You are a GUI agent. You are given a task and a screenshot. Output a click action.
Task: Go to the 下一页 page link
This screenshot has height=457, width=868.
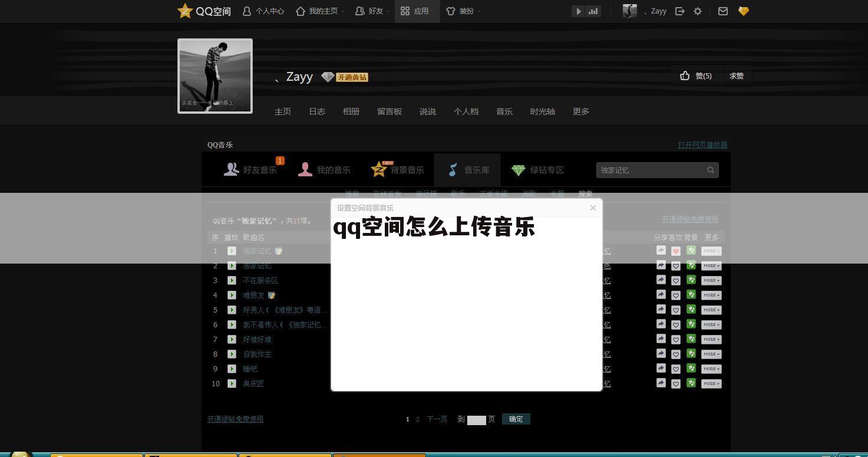[x=437, y=419]
